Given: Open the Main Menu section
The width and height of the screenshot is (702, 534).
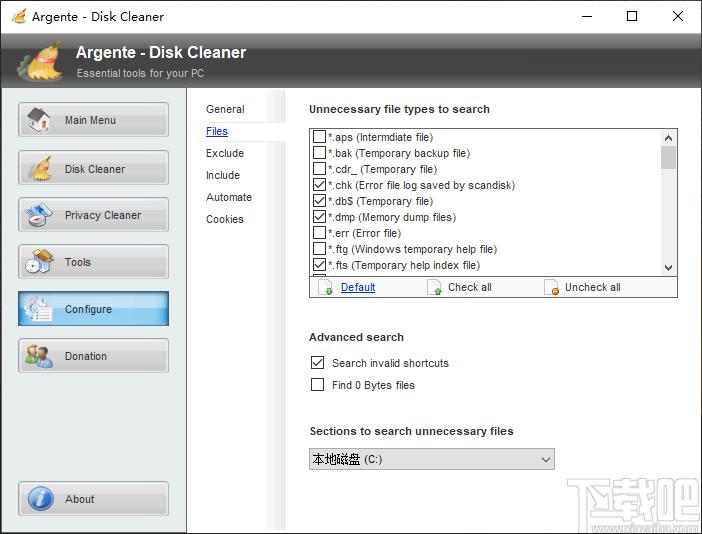Looking at the screenshot, I should 94,120.
